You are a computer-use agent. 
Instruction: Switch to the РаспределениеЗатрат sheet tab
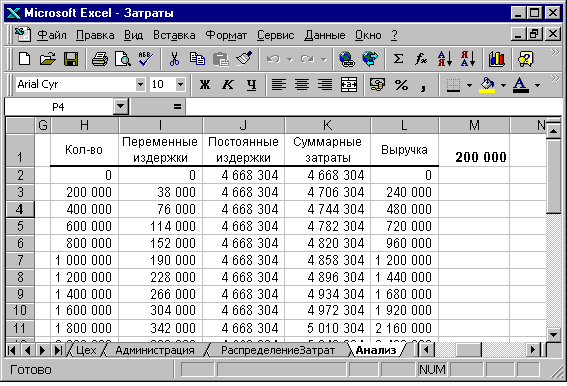[278, 350]
